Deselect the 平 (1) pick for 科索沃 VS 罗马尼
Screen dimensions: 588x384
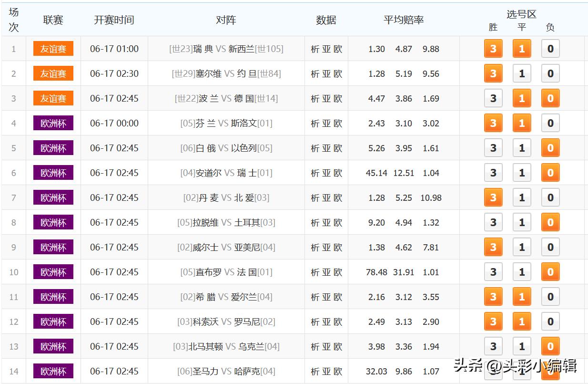[522, 322]
